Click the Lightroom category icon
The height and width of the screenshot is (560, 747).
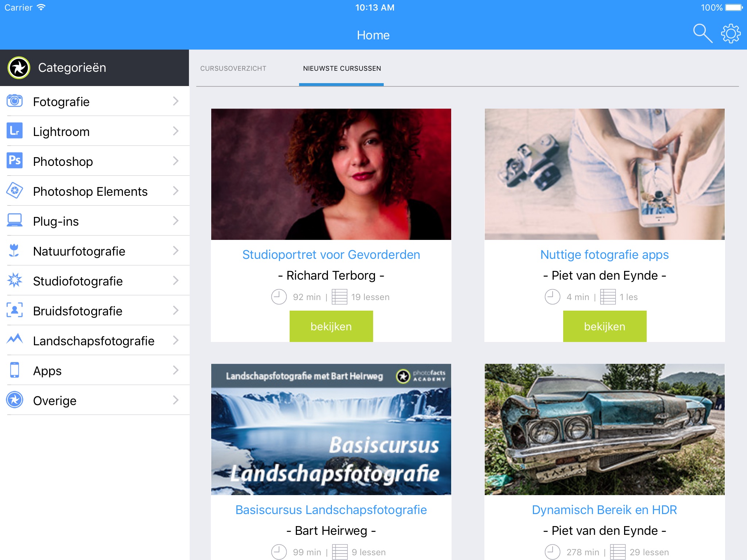[x=15, y=131]
